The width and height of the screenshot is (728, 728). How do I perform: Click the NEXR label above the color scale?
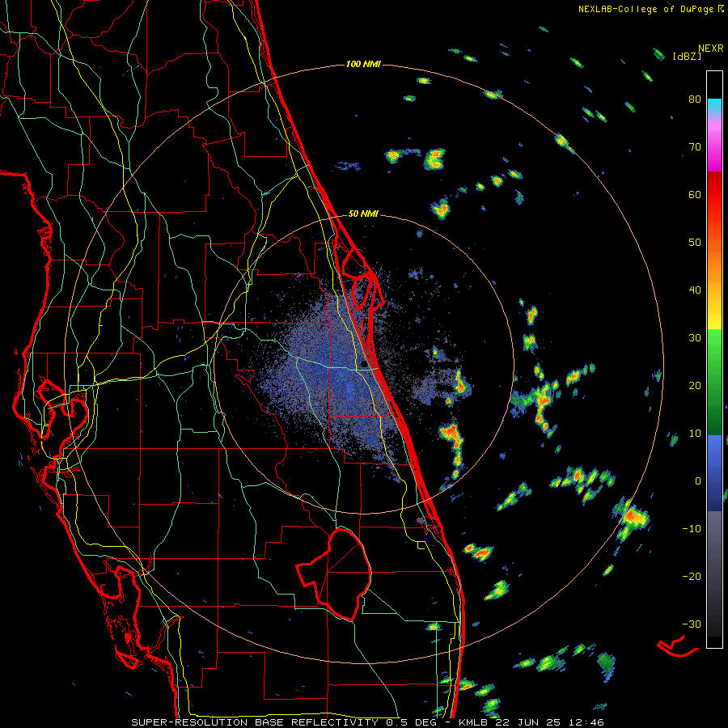(x=711, y=49)
